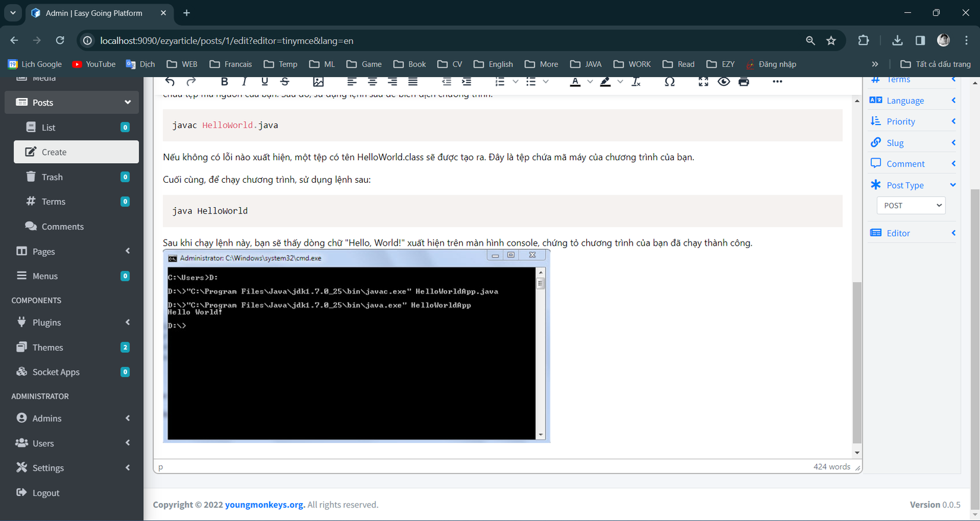This screenshot has height=521, width=980.
Task: Open the browser downloads panel
Action: (x=897, y=40)
